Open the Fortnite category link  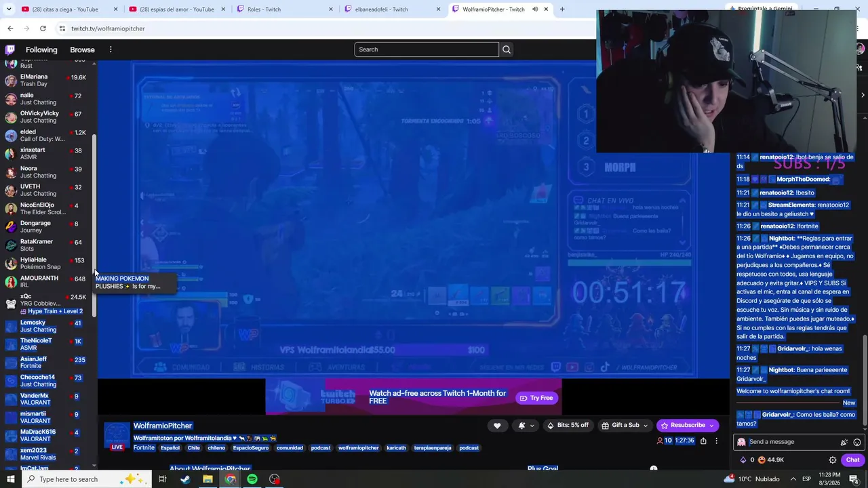pos(144,448)
